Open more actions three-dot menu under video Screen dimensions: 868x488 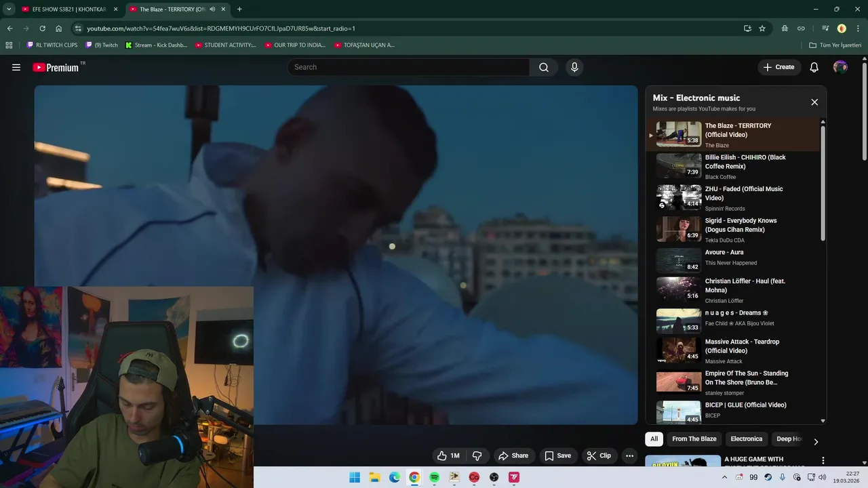pos(629,455)
